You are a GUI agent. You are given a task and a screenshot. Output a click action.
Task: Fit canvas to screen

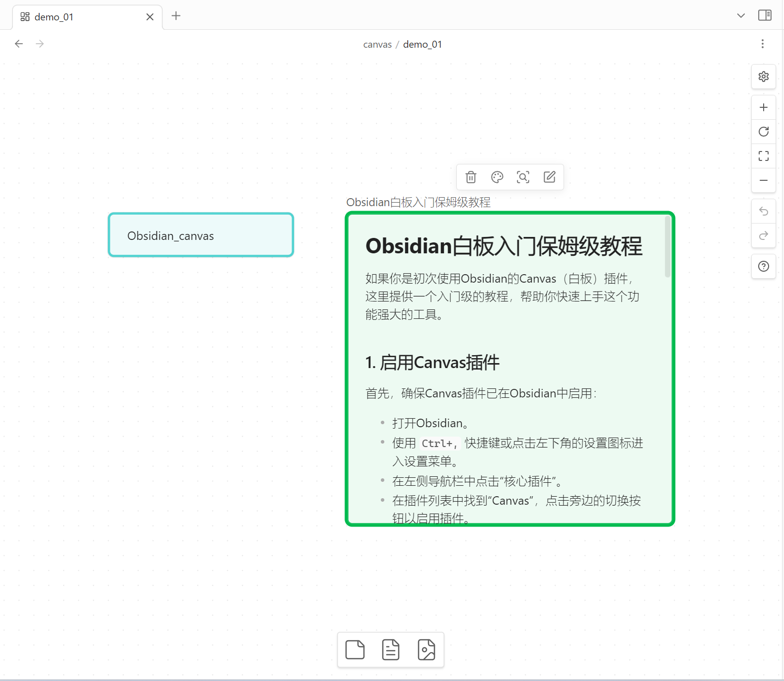[764, 156]
